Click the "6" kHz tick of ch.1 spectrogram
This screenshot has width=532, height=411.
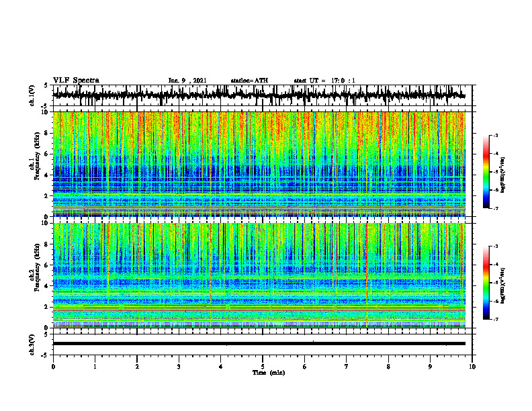[46, 154]
